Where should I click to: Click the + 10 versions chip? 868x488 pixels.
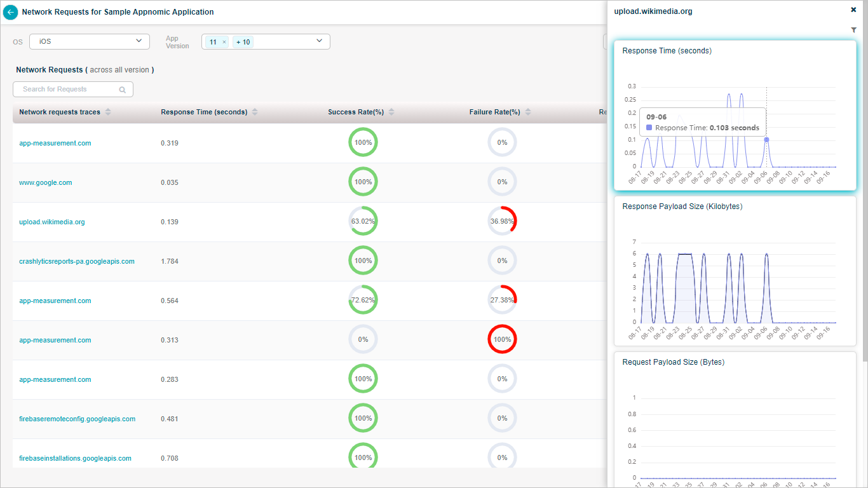click(243, 42)
